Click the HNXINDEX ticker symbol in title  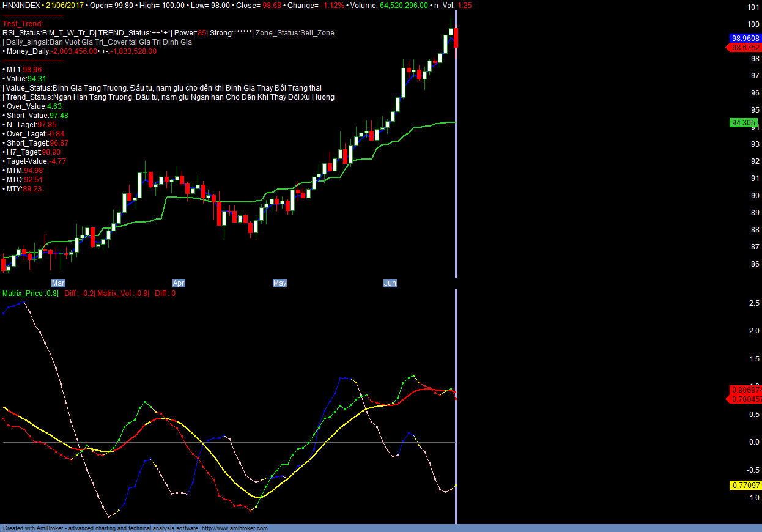pyautogui.click(x=21, y=6)
